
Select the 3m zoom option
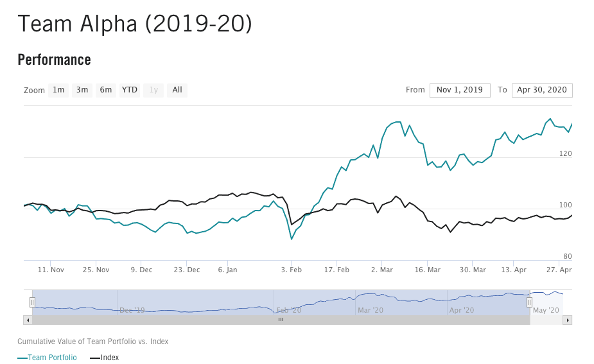pos(82,90)
